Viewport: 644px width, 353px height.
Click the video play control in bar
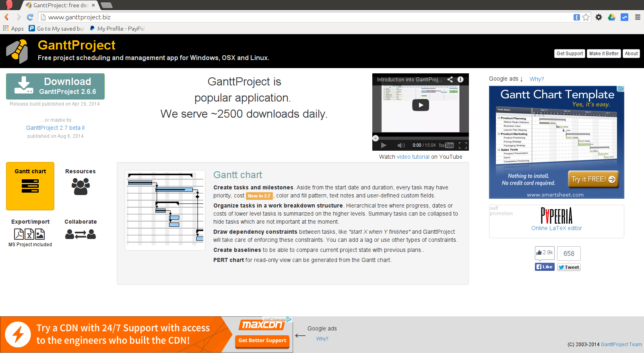[x=384, y=145]
